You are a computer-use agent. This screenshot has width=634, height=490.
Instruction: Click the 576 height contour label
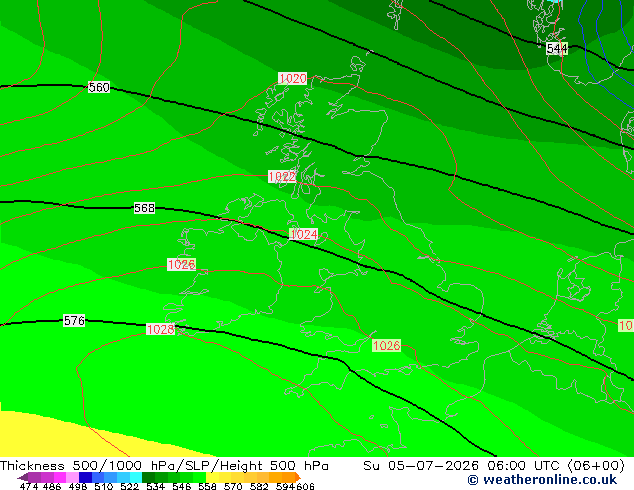(74, 321)
